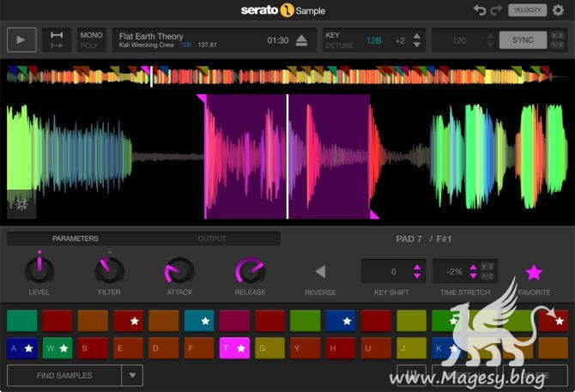
Task: Click the tempo field showing 120
Action: point(459,40)
